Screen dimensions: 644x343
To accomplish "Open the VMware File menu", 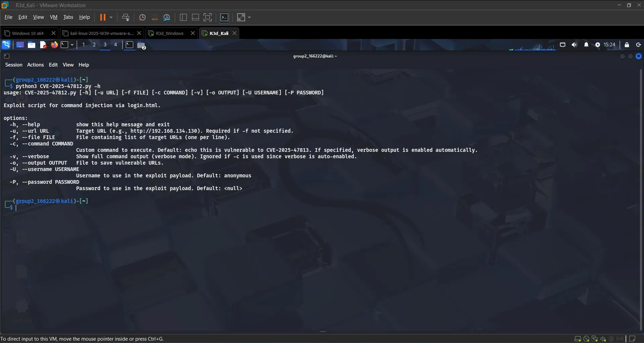I will (x=8, y=17).
